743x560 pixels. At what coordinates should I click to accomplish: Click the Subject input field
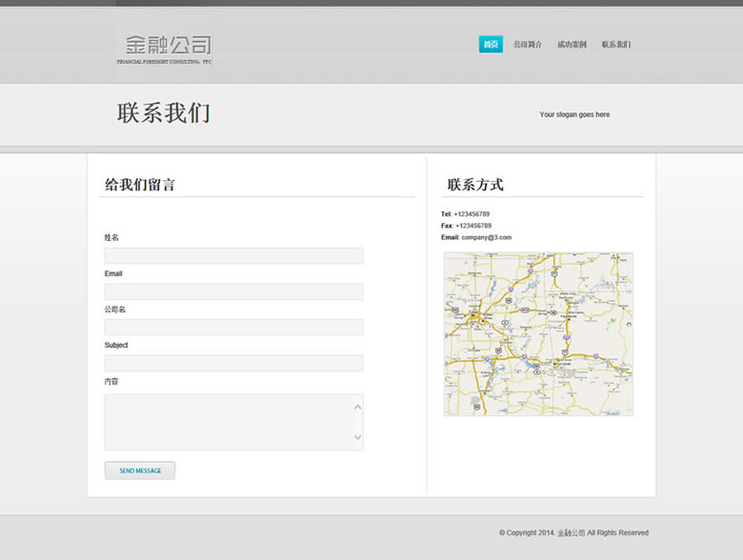coord(233,363)
